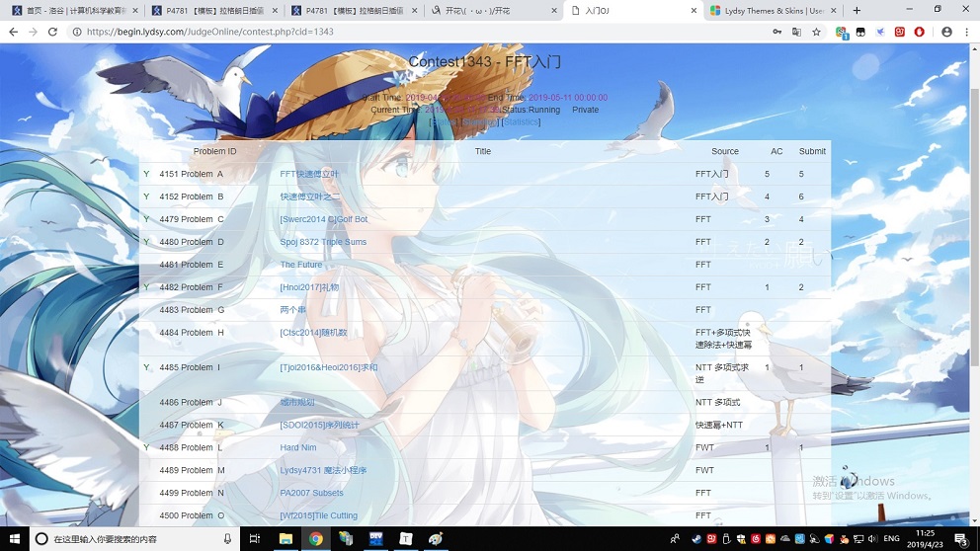Switch to Chrome in taskbar
This screenshot has height=551, width=980.
pyautogui.click(x=315, y=538)
